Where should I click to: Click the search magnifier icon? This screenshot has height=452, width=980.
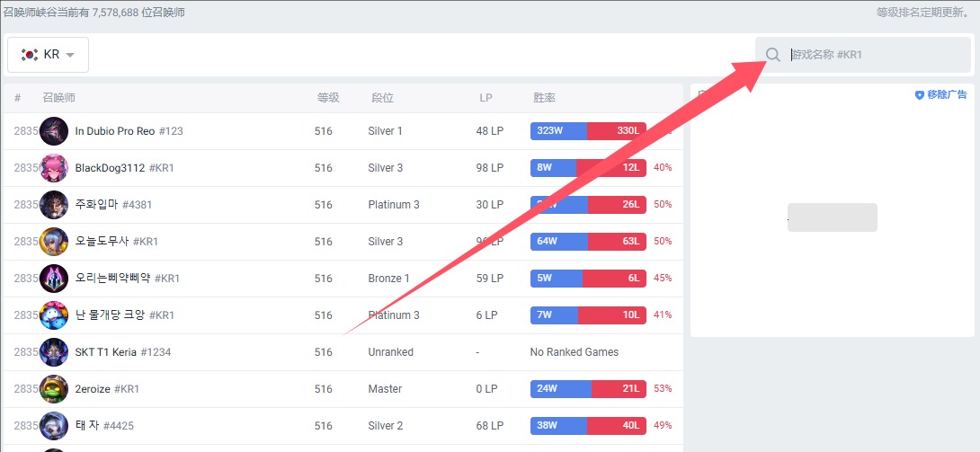click(772, 55)
